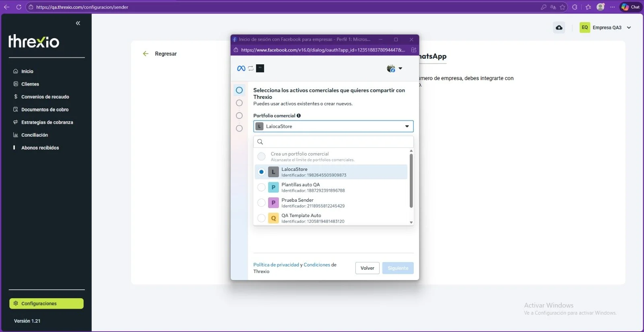Click the QA Template Auto yellow Q avatar
This screenshot has width=644, height=332.
click(x=273, y=218)
